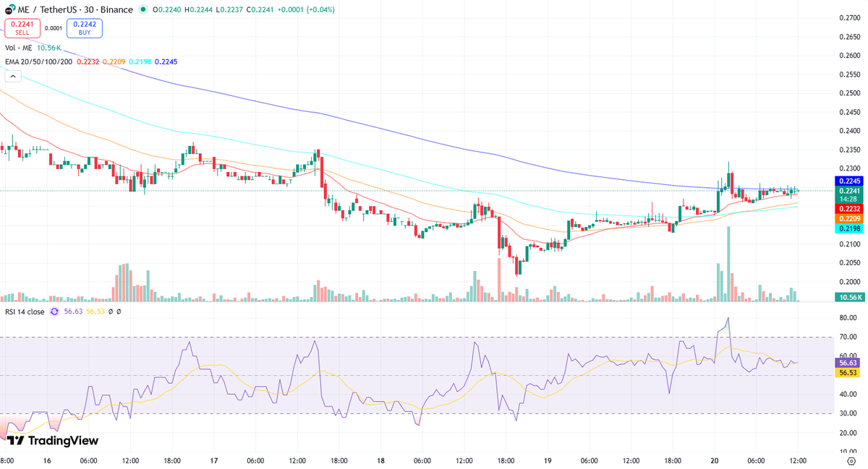Collapse the indicator legend with chevron
The image size is (868, 469).
13,77
